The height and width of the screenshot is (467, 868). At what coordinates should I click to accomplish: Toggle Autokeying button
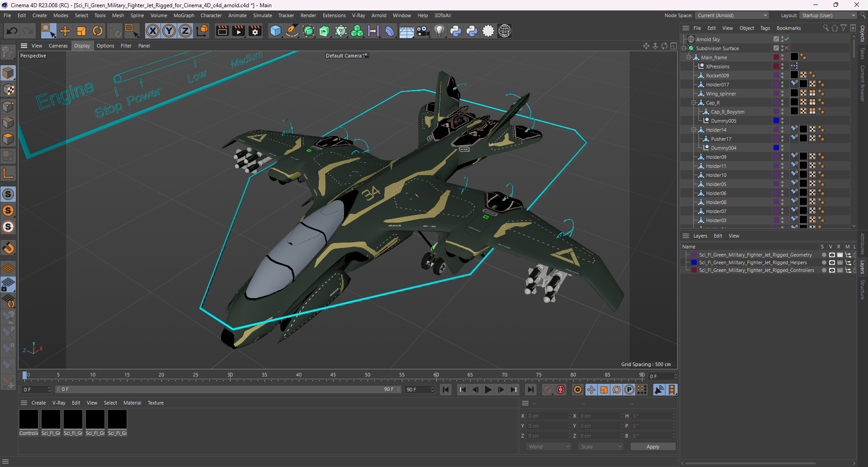pos(561,390)
